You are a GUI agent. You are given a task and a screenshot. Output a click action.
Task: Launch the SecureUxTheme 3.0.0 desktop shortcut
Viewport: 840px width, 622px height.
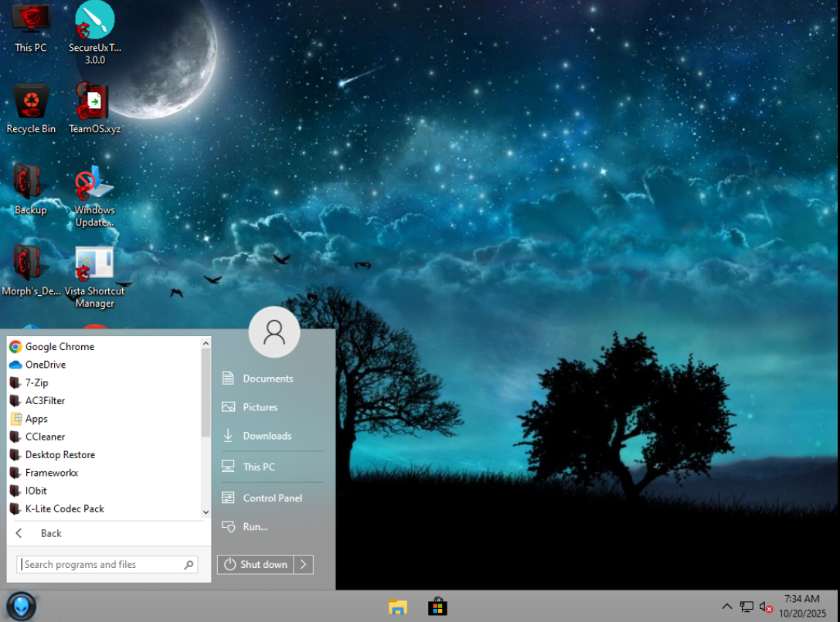(94, 22)
